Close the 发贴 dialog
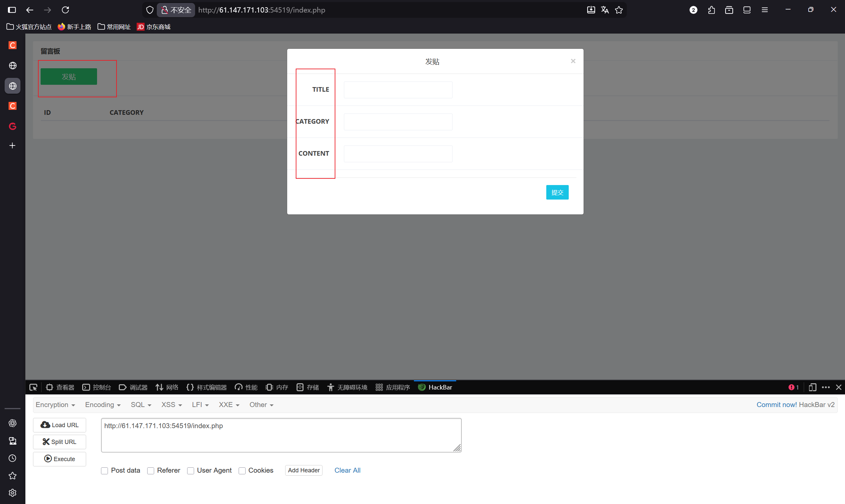The image size is (845, 504). [x=573, y=61]
